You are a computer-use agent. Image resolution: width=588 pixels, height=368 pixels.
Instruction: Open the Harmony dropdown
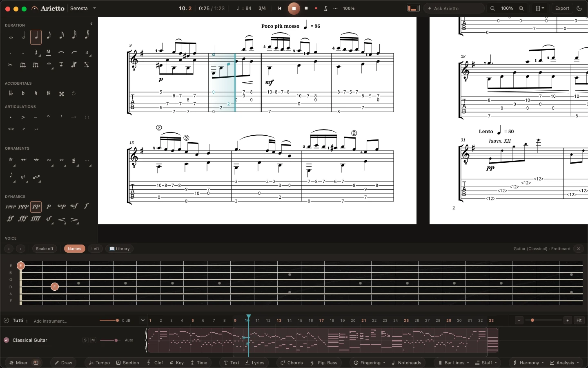click(529, 363)
